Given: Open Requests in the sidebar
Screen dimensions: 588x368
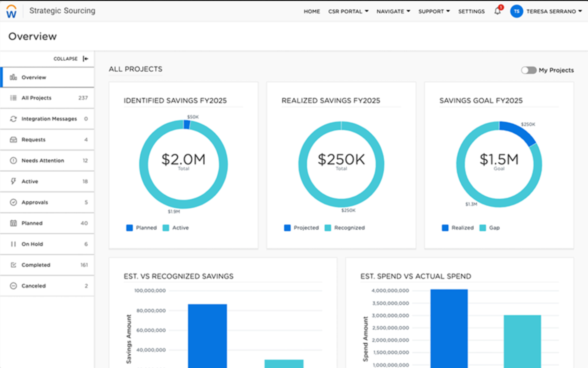Looking at the screenshot, I should [x=47, y=140].
